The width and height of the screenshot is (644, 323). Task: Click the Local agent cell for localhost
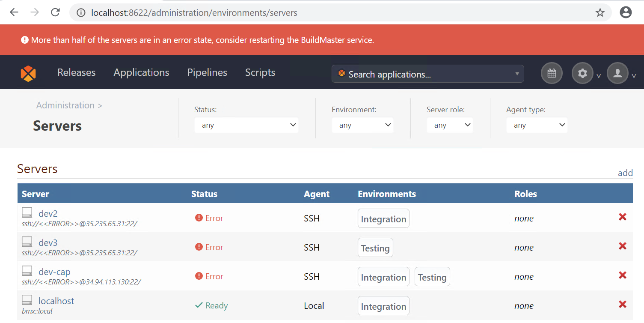(314, 306)
